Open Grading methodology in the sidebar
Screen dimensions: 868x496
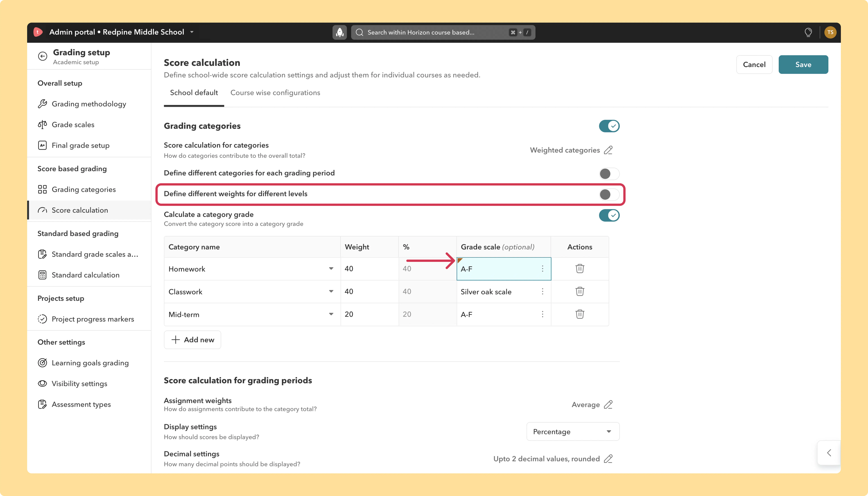tap(89, 104)
